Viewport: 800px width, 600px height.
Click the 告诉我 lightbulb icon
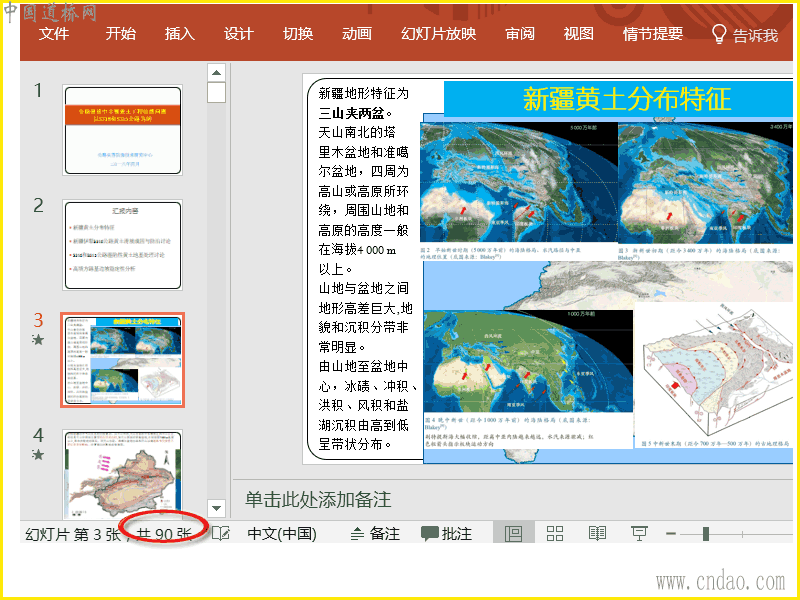pos(719,34)
